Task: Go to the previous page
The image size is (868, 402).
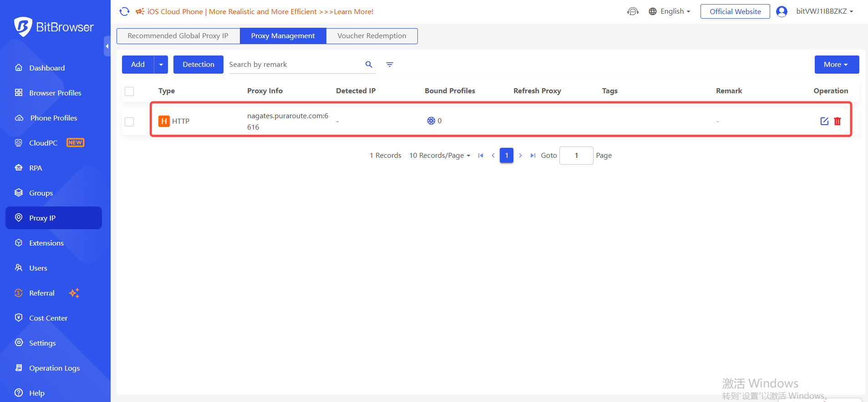Action: pos(493,156)
